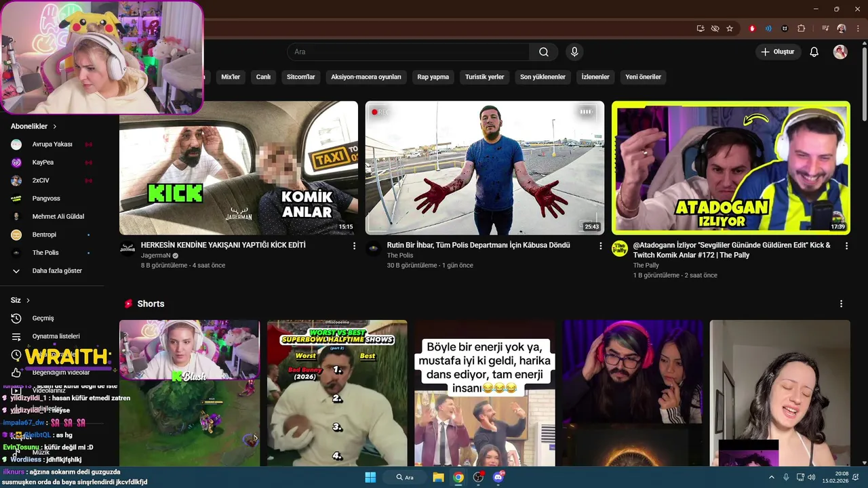Activate voice search microphone icon

pos(574,52)
